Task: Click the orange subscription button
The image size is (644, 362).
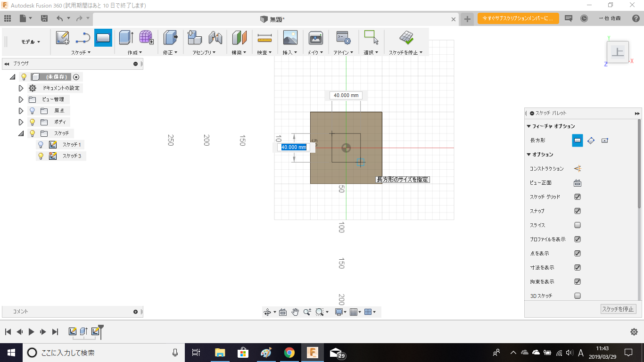Action: click(518, 18)
